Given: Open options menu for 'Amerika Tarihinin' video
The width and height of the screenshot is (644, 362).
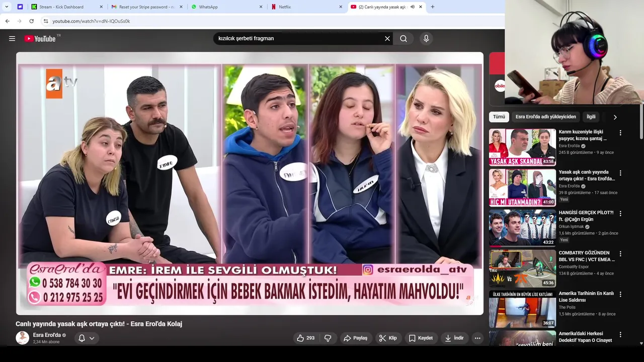Looking at the screenshot, I should click(x=620, y=294).
